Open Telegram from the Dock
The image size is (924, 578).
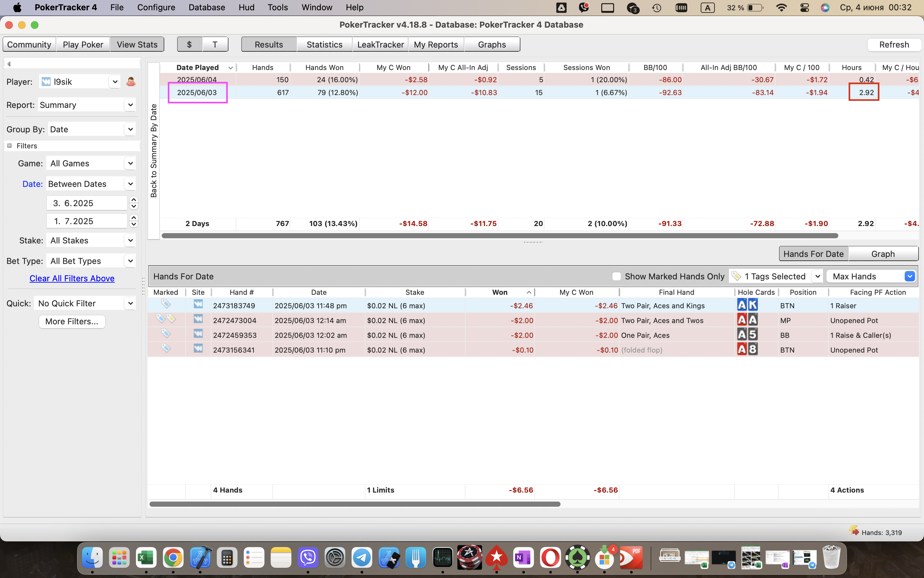pyautogui.click(x=362, y=558)
